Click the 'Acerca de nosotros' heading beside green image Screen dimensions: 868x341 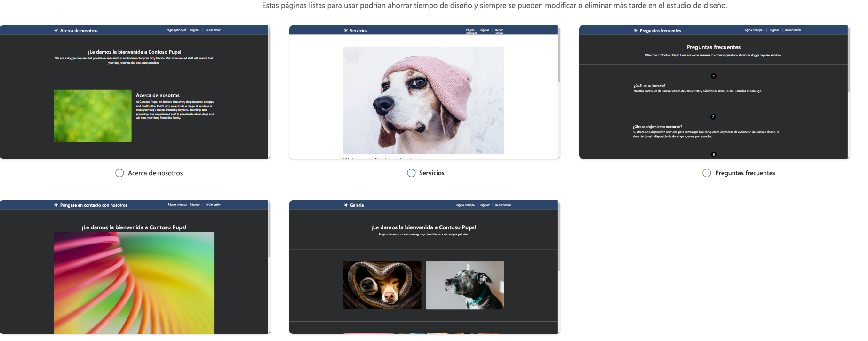[x=158, y=95]
